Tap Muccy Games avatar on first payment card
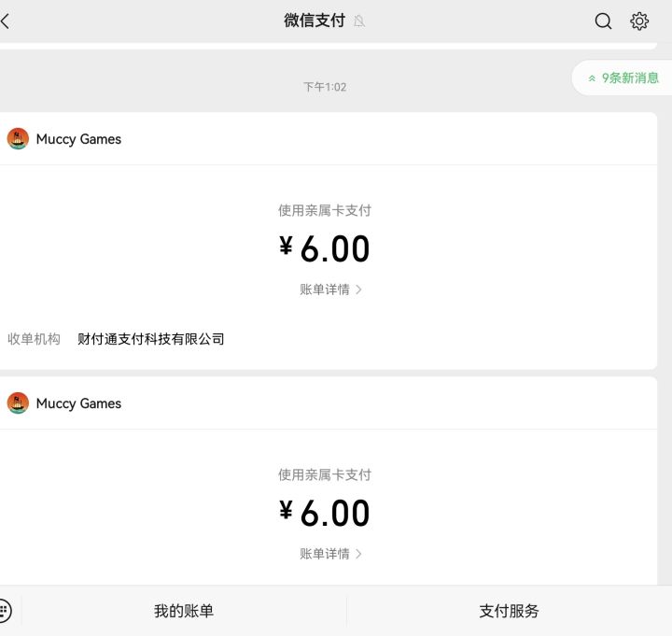The image size is (672, 636). pyautogui.click(x=18, y=139)
